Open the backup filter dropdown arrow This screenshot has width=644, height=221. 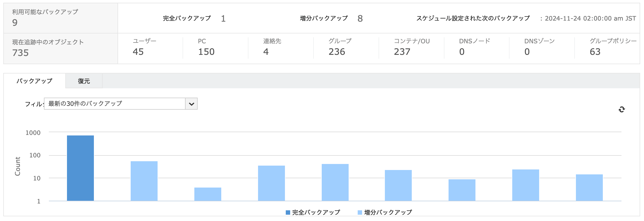191,104
